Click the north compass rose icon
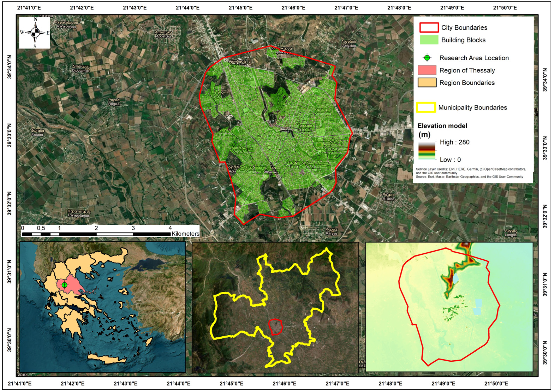Image resolution: width=553 pixels, height=392 pixels. (x=35, y=33)
